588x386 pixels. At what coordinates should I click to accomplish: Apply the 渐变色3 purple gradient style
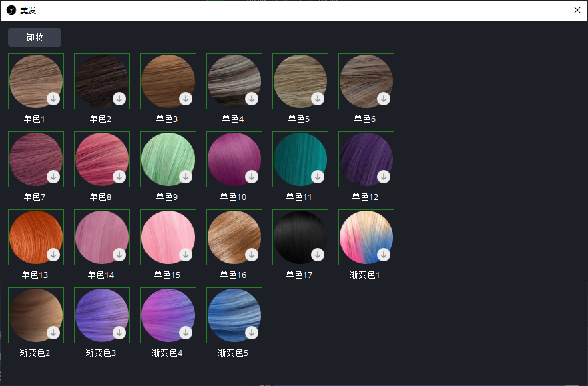point(101,315)
